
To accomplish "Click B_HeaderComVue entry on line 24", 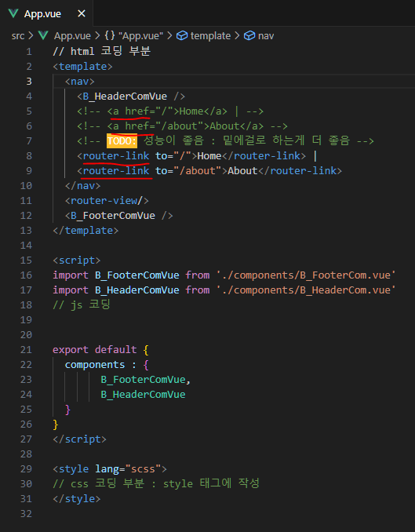I will (x=143, y=395).
